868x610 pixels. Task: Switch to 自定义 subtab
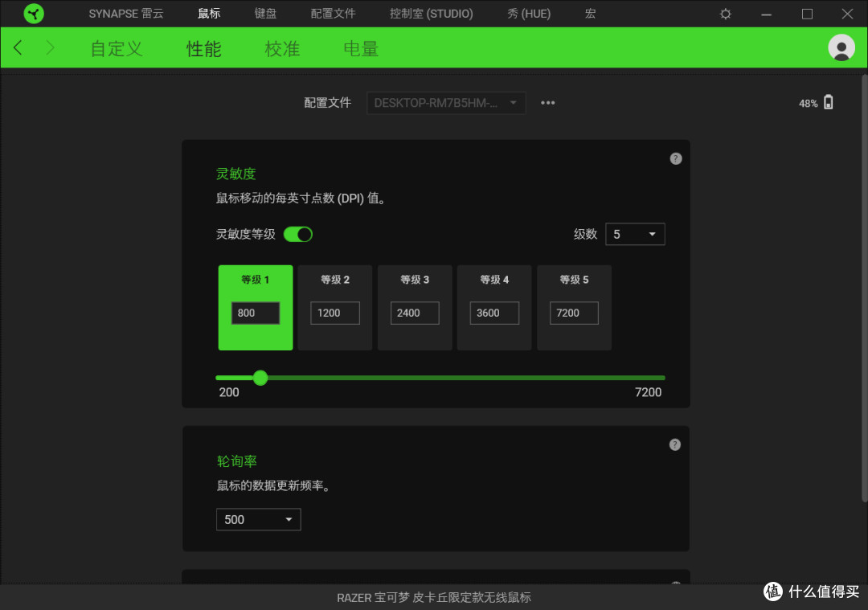click(117, 49)
